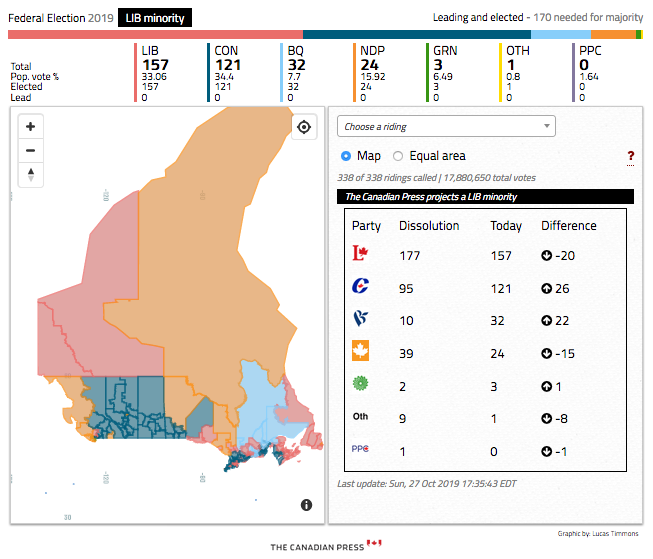Image resolution: width=653 pixels, height=559 pixels.
Task: Click the BQ 32 seat total
Action: tap(297, 65)
